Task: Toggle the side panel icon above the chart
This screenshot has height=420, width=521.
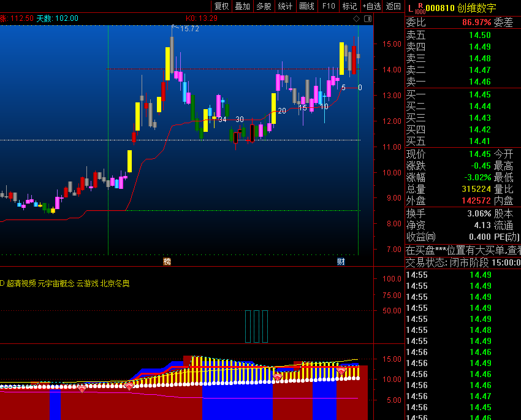Action: (x=368, y=19)
